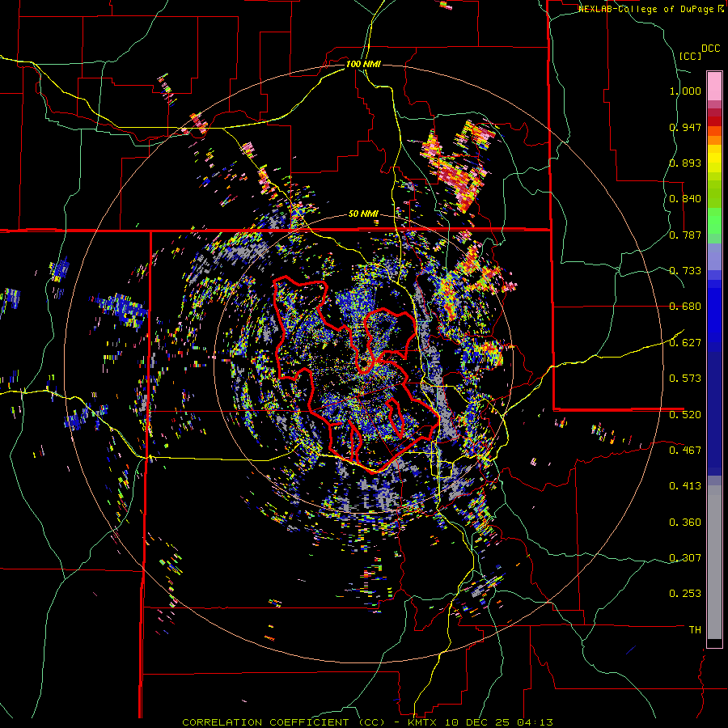
Task: Click the 0.680 scale value
Action: (685, 307)
